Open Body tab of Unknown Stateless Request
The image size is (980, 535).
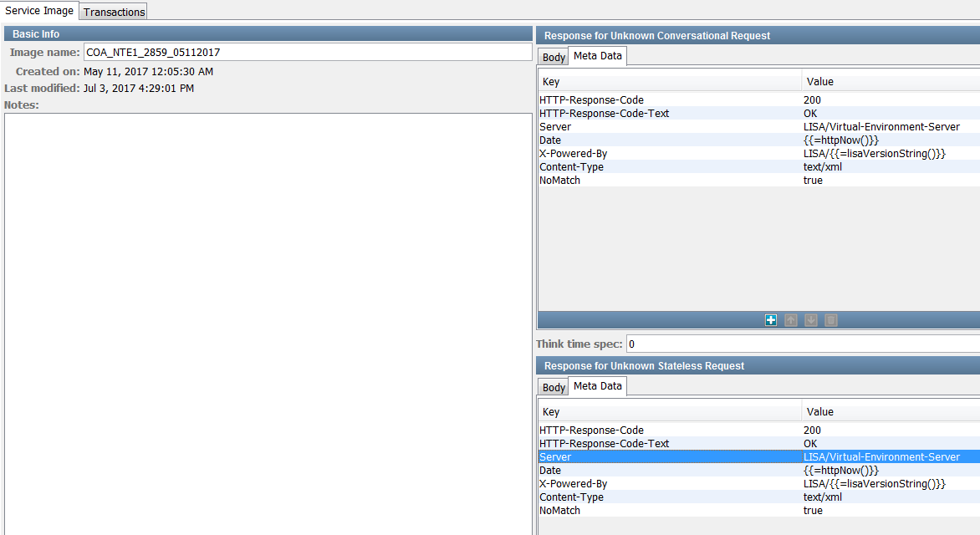coord(553,387)
